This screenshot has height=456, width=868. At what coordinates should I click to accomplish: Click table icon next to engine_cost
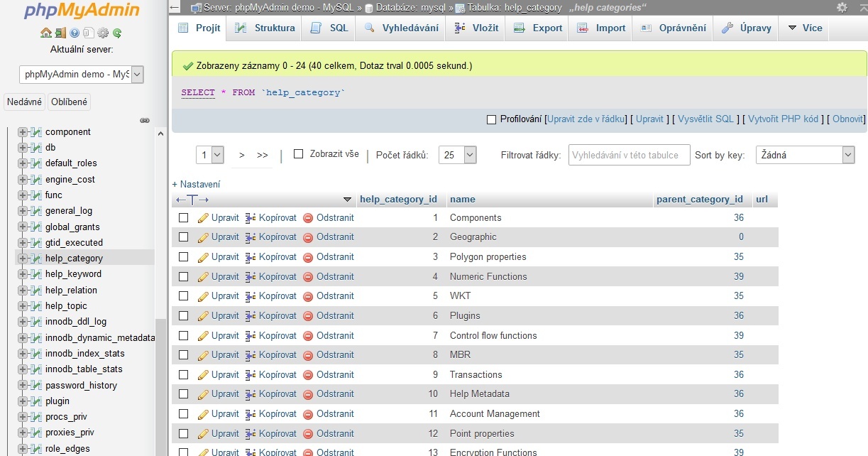coord(36,180)
